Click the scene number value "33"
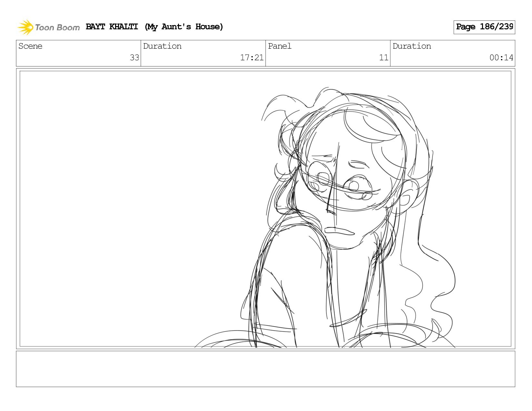This screenshot has height=411, width=532. tap(134, 58)
